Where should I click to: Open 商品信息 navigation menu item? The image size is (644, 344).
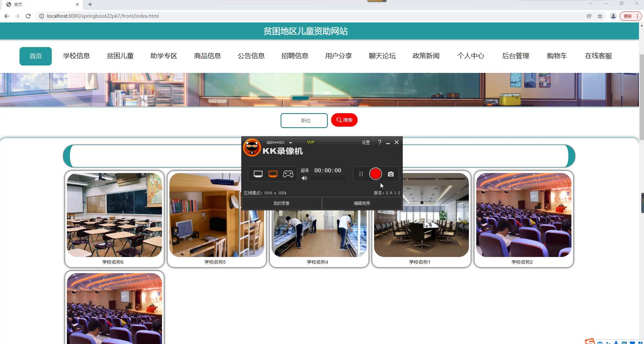(x=208, y=56)
